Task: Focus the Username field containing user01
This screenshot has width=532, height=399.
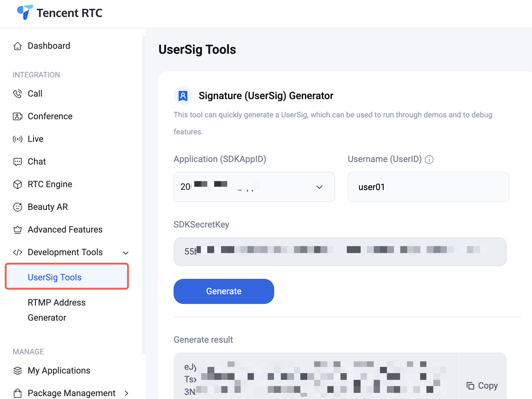Action: click(x=428, y=187)
